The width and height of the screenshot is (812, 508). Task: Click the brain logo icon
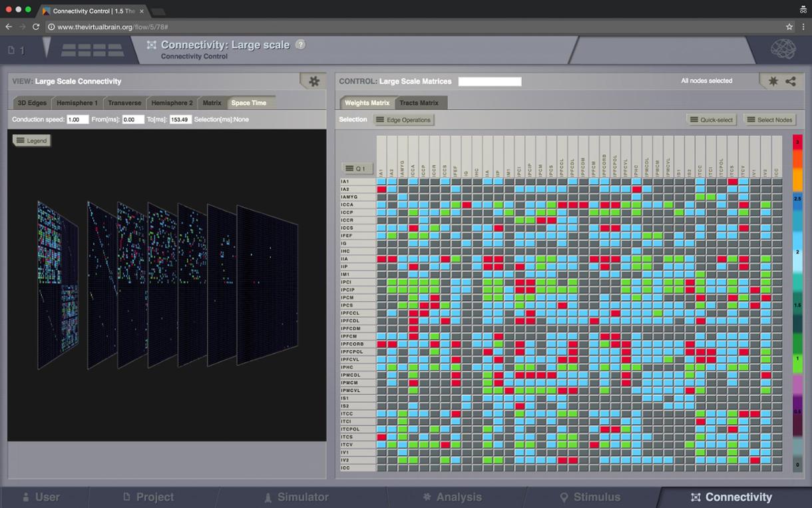point(783,50)
